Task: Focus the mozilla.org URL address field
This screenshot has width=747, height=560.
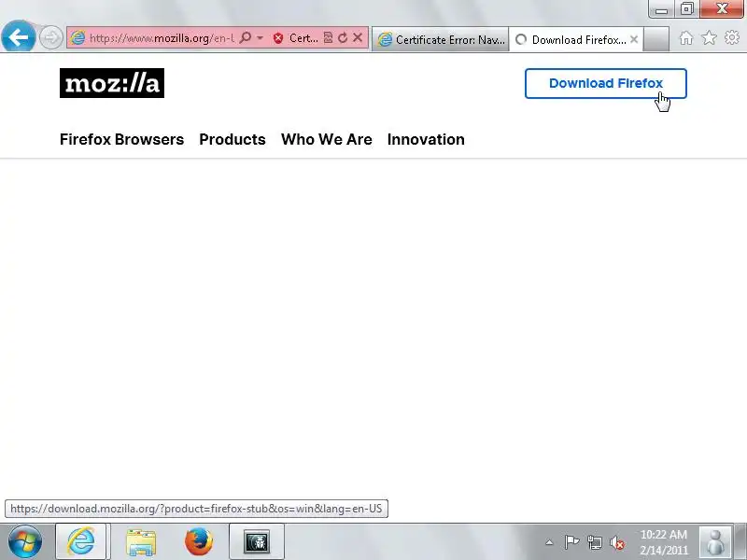Action: point(162,38)
